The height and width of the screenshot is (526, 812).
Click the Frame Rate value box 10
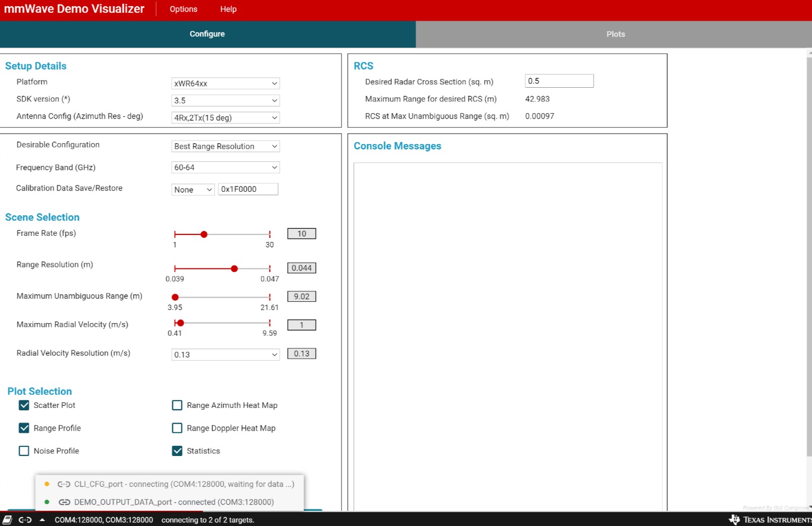coord(302,234)
